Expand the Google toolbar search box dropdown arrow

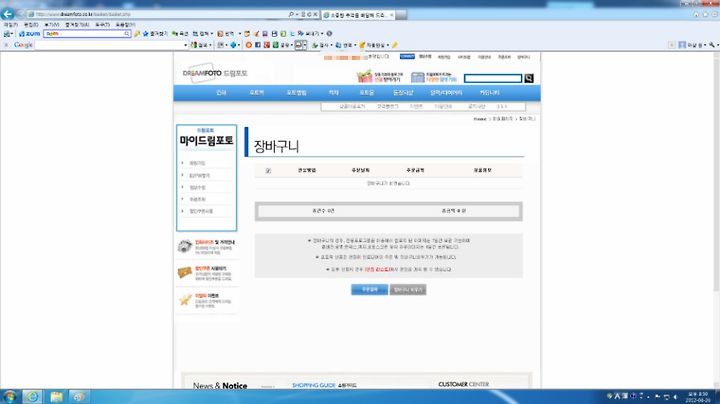click(186, 45)
